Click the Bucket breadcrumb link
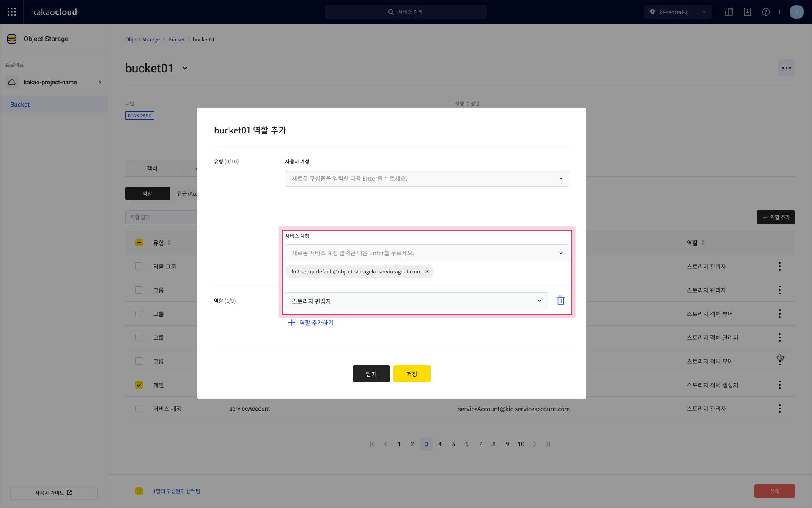Image resolution: width=812 pixels, height=508 pixels. [176, 39]
